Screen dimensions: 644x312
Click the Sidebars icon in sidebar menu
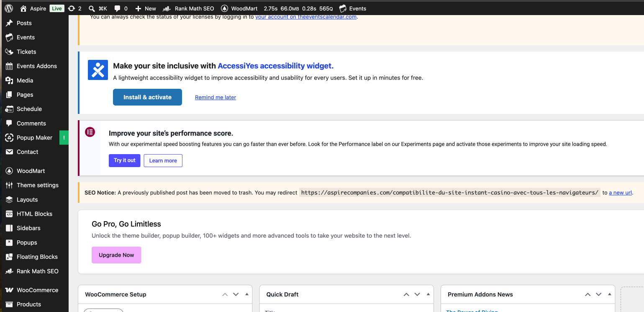(x=9, y=228)
